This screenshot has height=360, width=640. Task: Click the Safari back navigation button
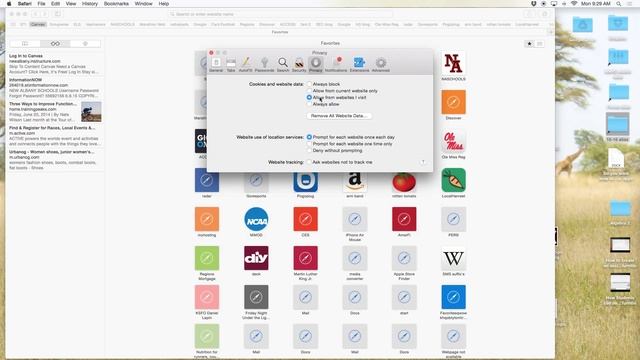[35, 14]
